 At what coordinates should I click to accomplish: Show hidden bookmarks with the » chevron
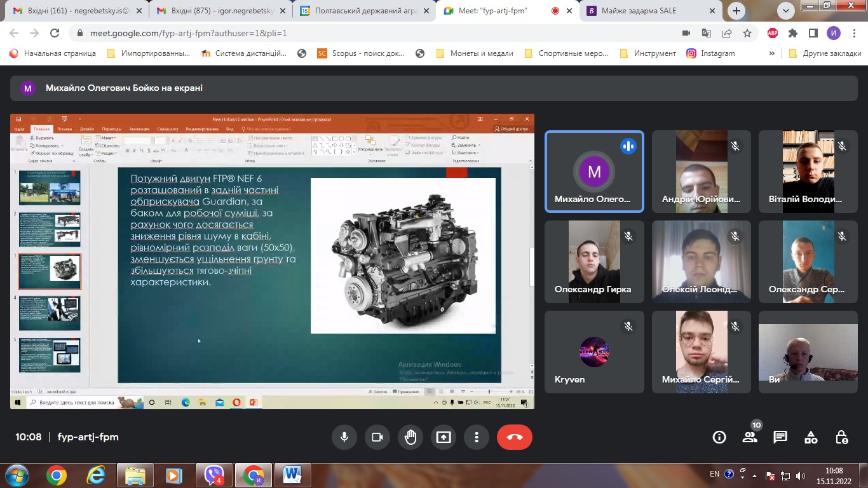[772, 53]
